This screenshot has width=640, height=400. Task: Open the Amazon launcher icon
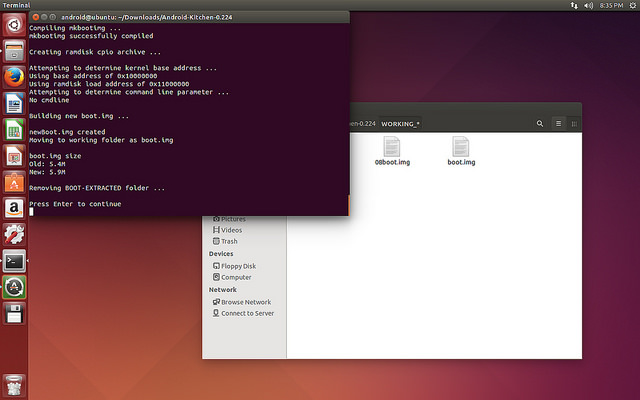[x=14, y=208]
